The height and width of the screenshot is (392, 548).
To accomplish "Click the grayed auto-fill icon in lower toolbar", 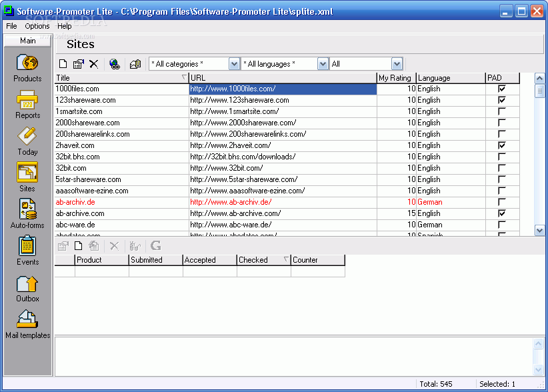I will point(135,246).
